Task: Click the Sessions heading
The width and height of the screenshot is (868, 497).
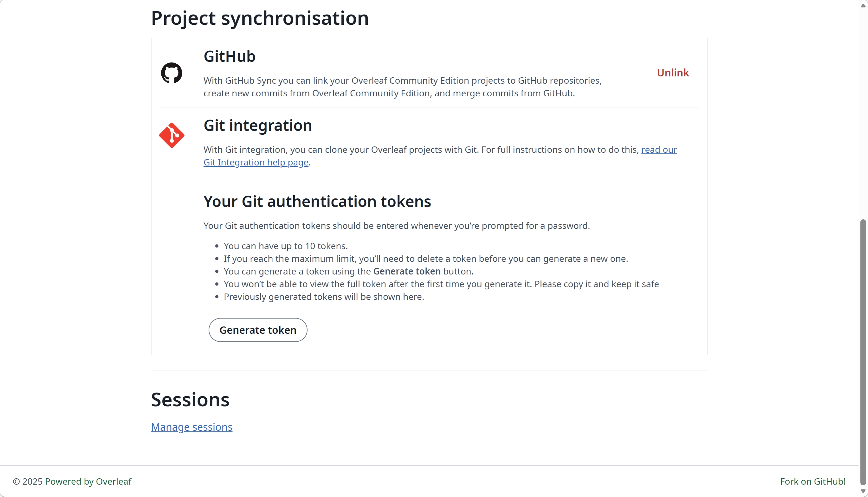Action: point(190,400)
